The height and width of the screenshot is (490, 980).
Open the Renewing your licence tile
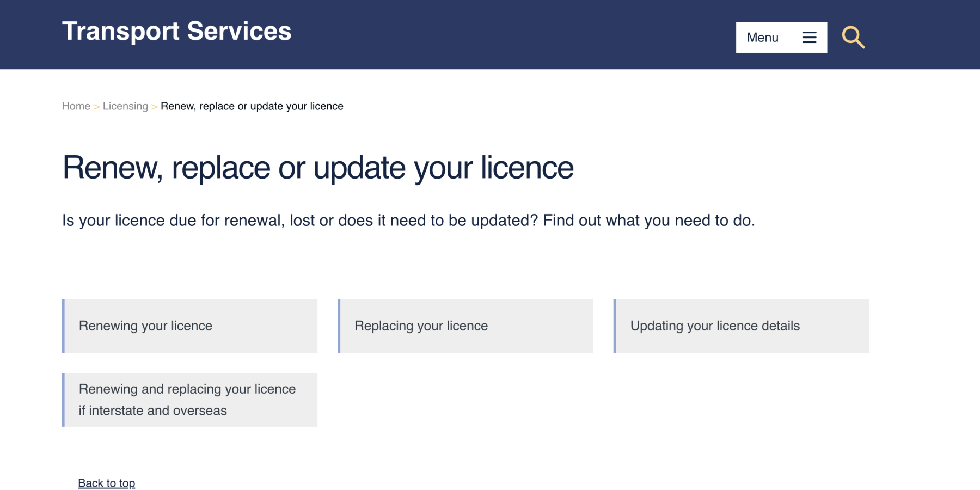(191, 326)
